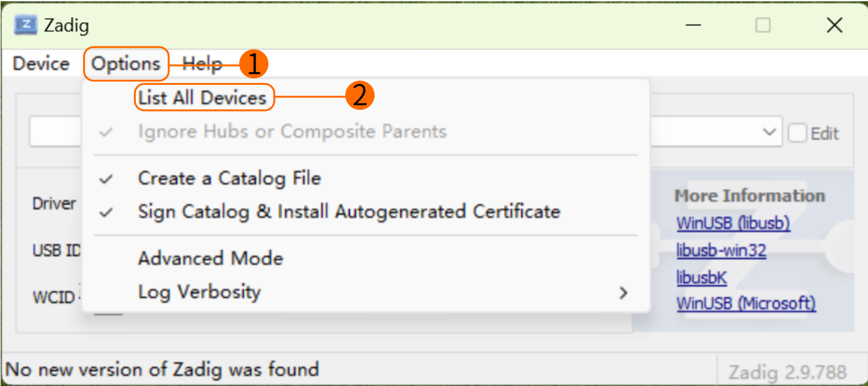Viewport: 868px width, 386px height.
Task: Open the libusbK link
Action: pos(702,278)
